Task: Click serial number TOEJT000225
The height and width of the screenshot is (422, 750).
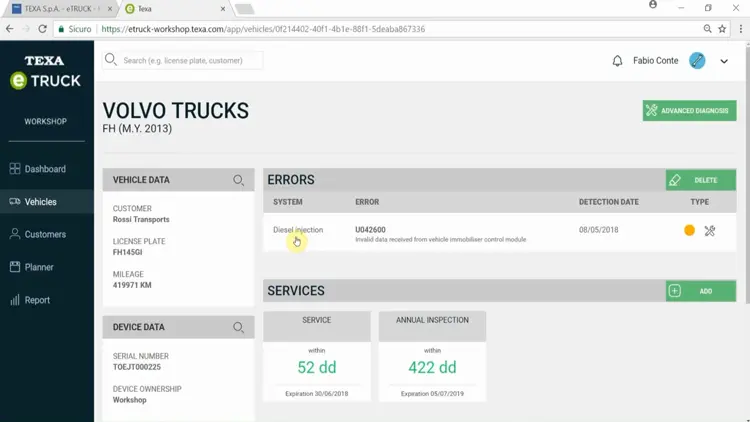Action: coord(137,367)
